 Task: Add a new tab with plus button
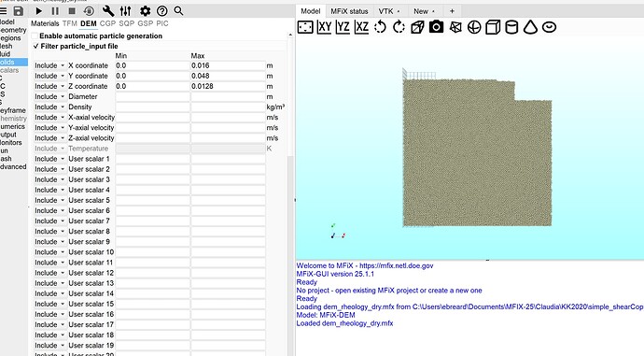[452, 11]
